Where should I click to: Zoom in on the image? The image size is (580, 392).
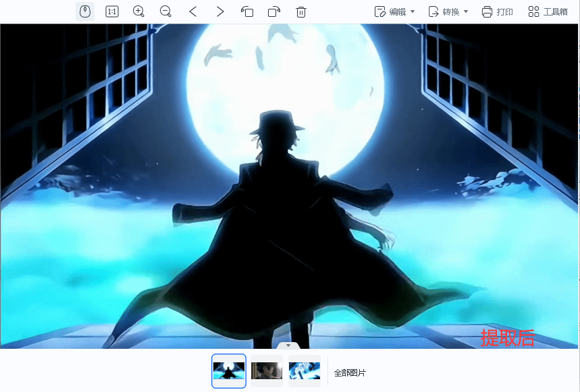(138, 11)
